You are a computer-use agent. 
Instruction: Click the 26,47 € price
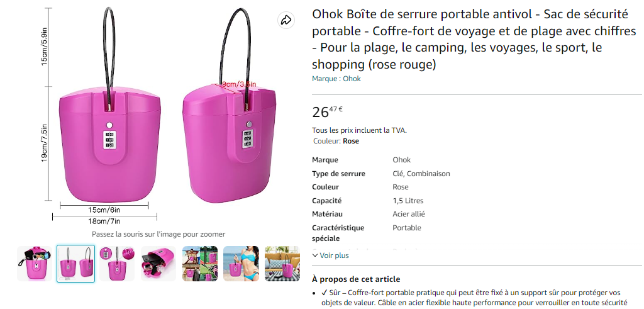pos(327,112)
